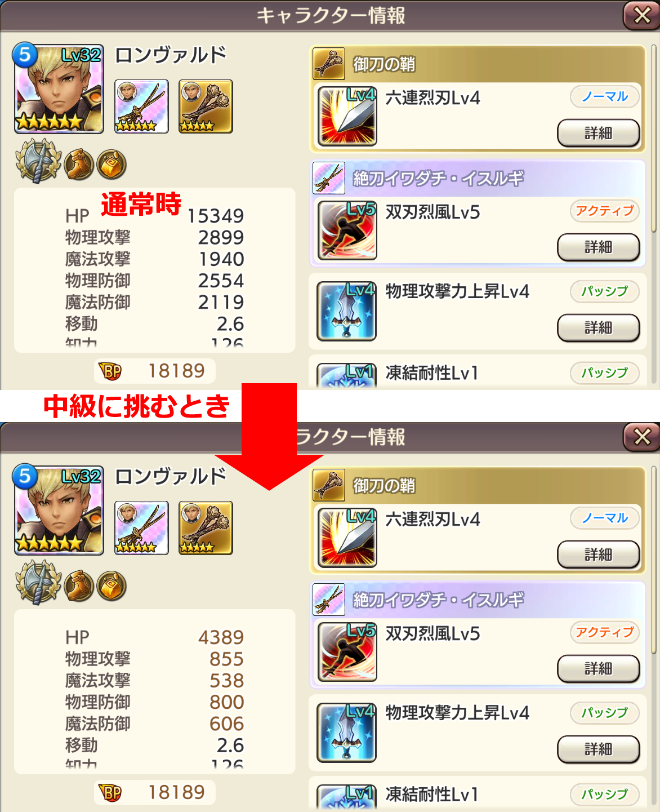Tap the lower パッシブ tag beside 凍結耐性Lv1
The width and height of the screenshot is (660, 812).
point(605,794)
